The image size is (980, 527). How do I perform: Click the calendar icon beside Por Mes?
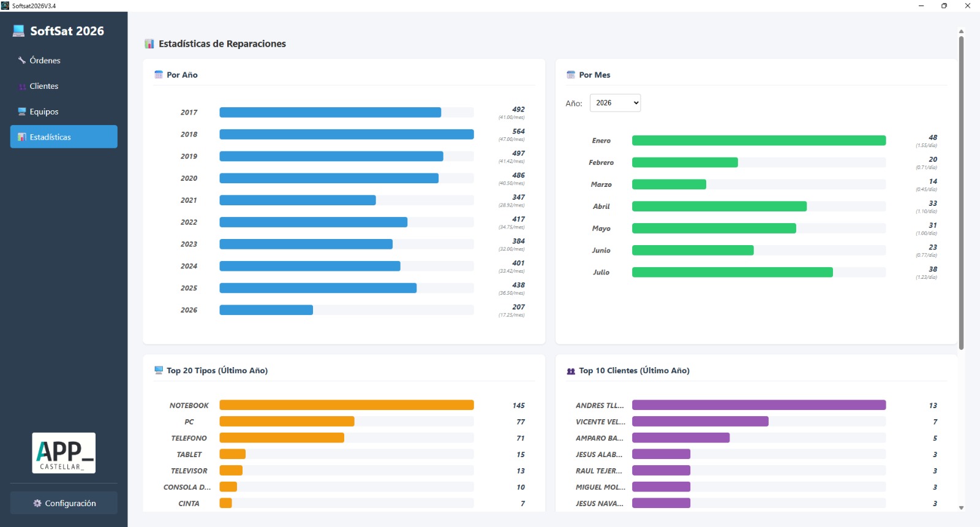pyautogui.click(x=571, y=75)
